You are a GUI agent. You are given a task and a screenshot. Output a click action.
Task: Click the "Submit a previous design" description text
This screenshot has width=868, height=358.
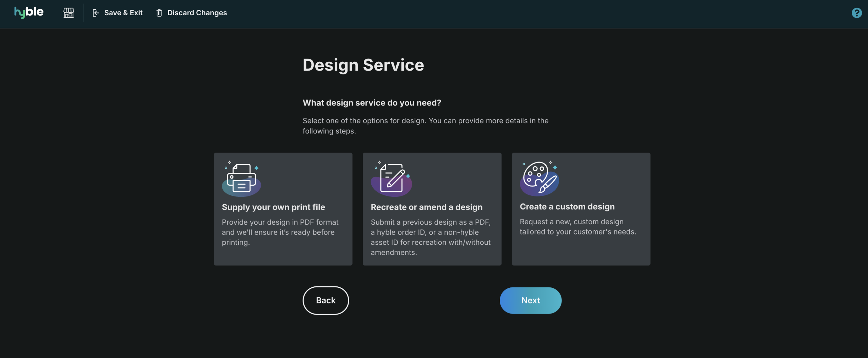coord(431,237)
